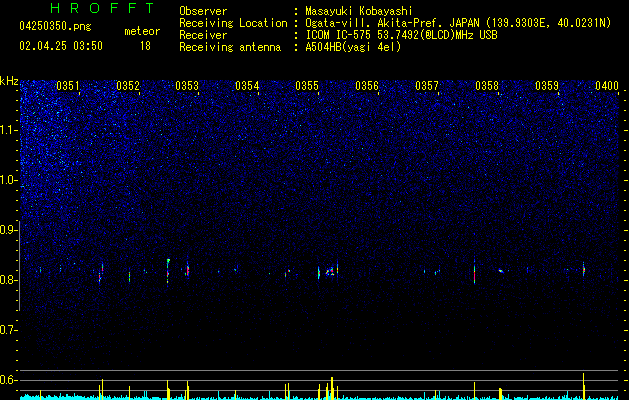The height and width of the screenshot is (400, 629).
Task: Click the 0353 time marker
Action: [187, 86]
